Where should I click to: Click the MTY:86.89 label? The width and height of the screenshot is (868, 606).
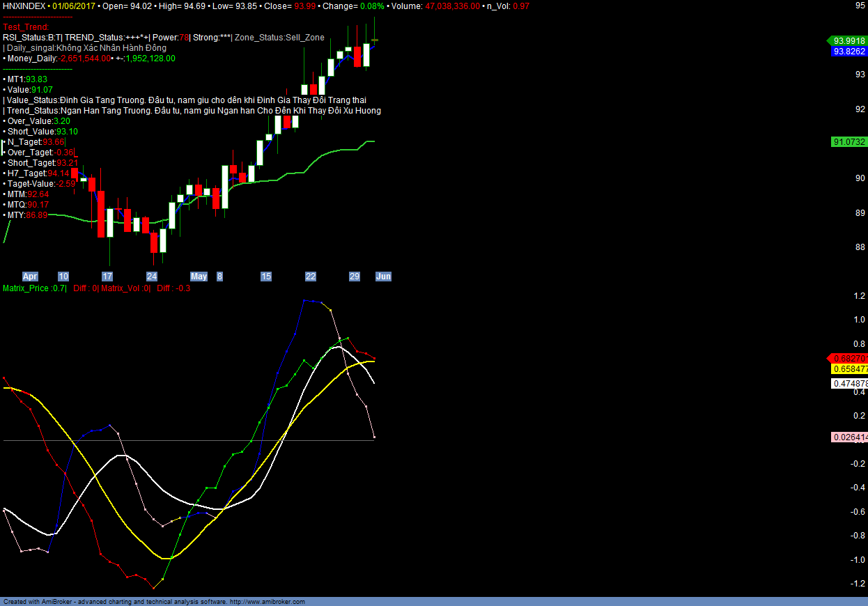click(x=26, y=215)
